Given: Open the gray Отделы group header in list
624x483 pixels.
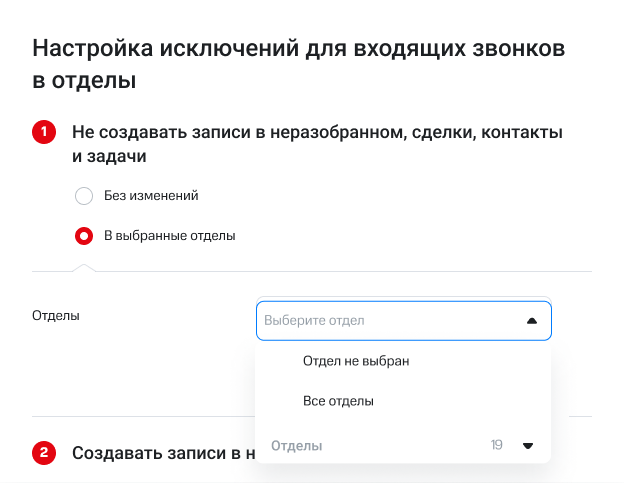Looking at the screenshot, I should pos(297,445).
